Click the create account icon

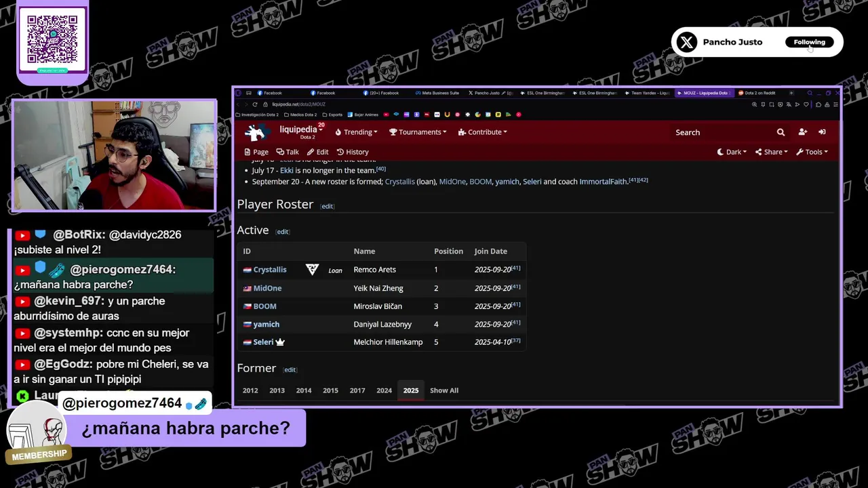[803, 132]
